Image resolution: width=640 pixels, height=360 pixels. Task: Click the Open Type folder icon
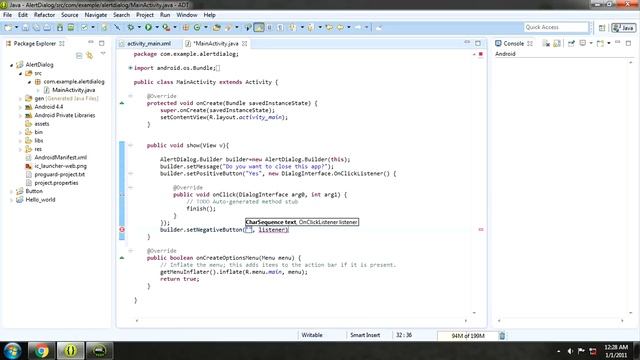pyautogui.click(x=217, y=27)
